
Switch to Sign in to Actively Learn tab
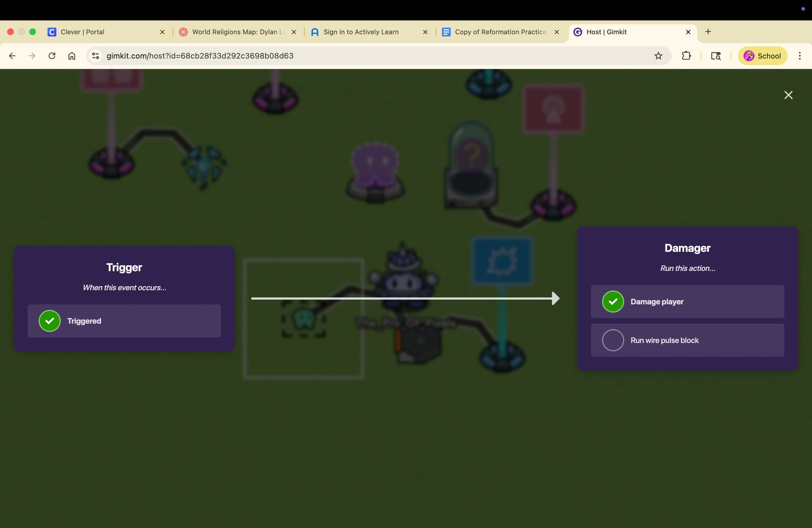(361, 32)
